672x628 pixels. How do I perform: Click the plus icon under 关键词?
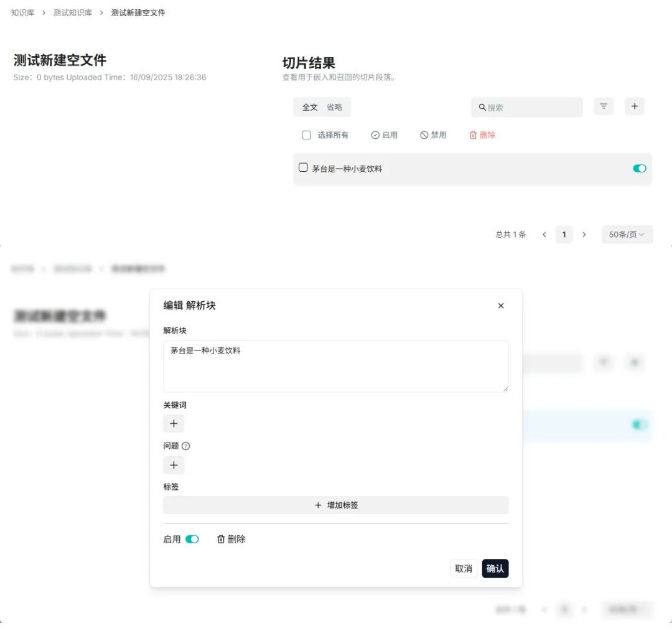tap(174, 423)
